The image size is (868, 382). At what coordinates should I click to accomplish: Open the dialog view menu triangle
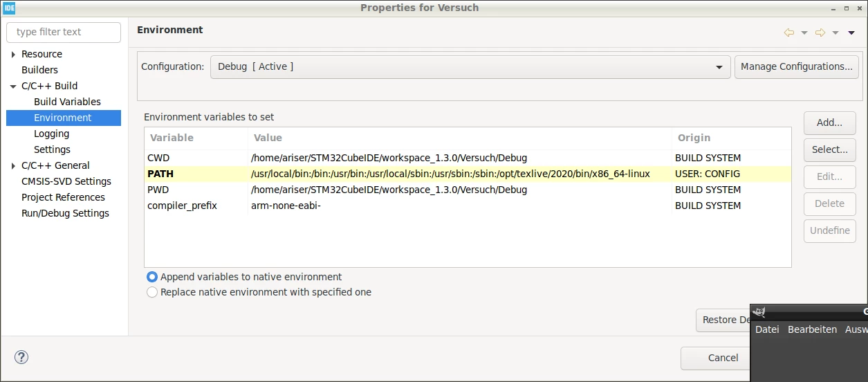851,33
